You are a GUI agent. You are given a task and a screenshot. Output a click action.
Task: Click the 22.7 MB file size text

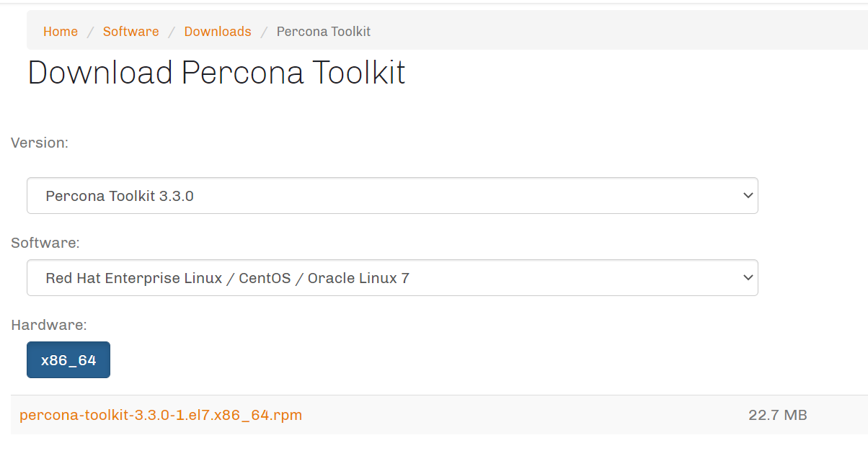(x=777, y=415)
